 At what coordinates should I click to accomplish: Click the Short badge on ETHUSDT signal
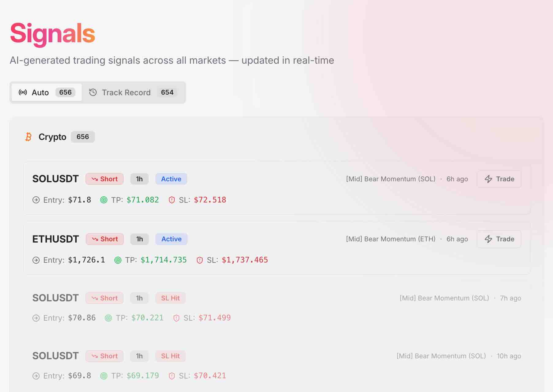click(105, 239)
